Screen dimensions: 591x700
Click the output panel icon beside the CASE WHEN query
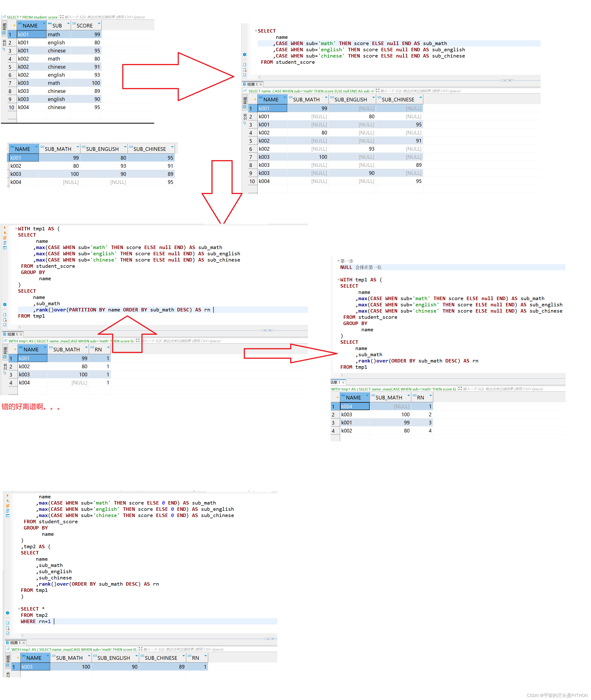point(245,65)
